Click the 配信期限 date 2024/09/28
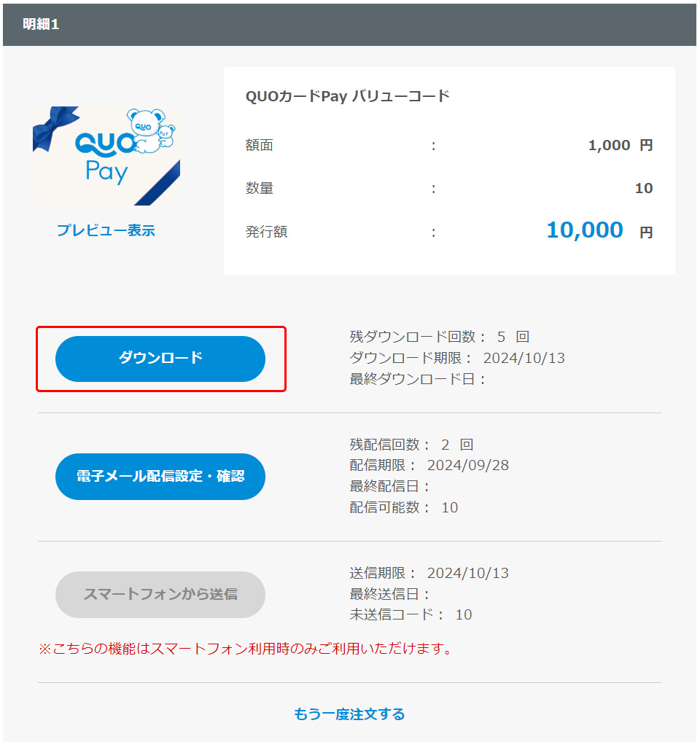The height and width of the screenshot is (742, 700). pyautogui.click(x=468, y=465)
